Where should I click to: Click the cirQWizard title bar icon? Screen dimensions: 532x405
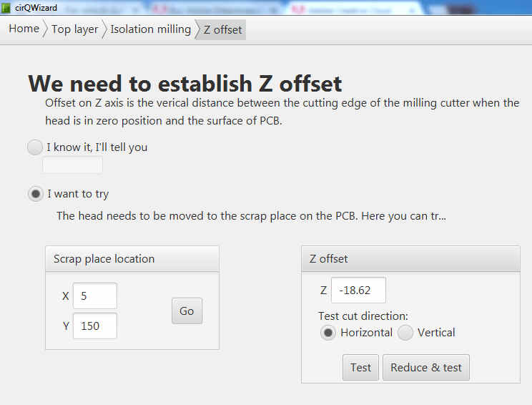(x=6, y=8)
